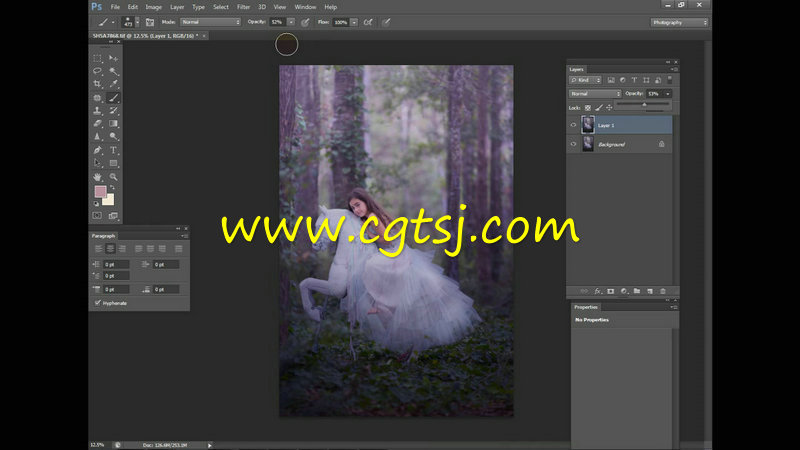Select the Pen tool
Viewport: 800px width, 450px height.
coord(97,150)
